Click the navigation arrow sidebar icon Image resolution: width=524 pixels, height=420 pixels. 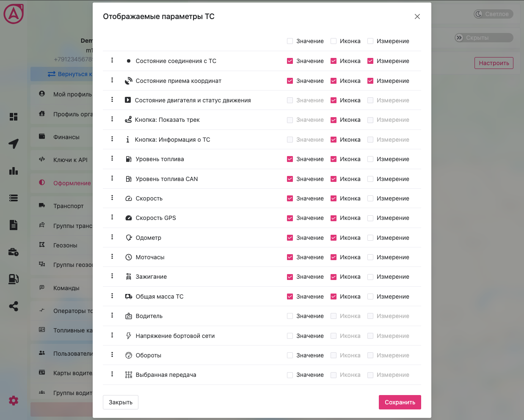click(14, 144)
